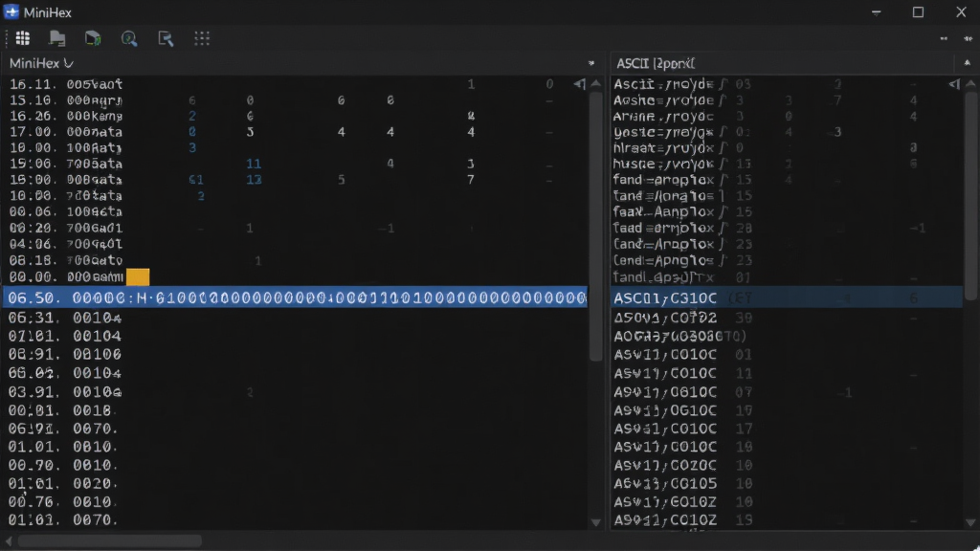Click the hex pane vertical scrollbar thumb

coord(595,227)
